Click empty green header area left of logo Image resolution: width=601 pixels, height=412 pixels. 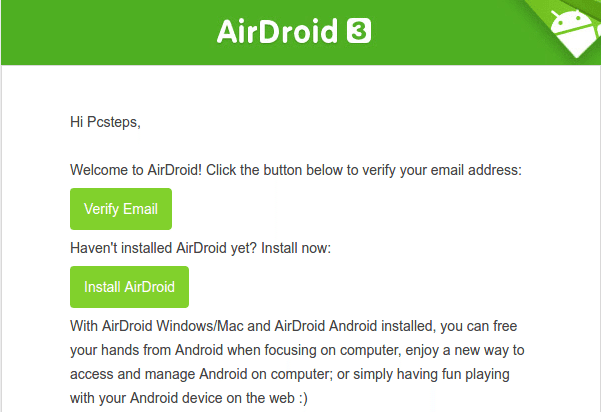107,33
